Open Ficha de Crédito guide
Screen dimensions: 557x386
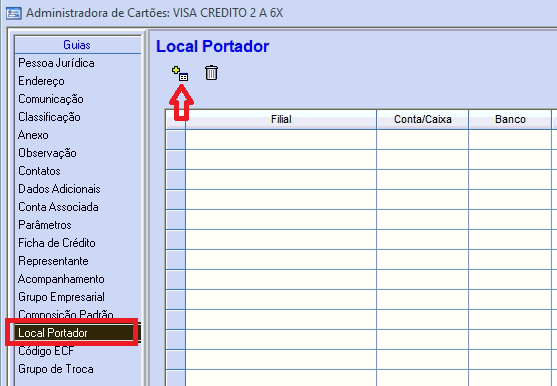point(57,243)
